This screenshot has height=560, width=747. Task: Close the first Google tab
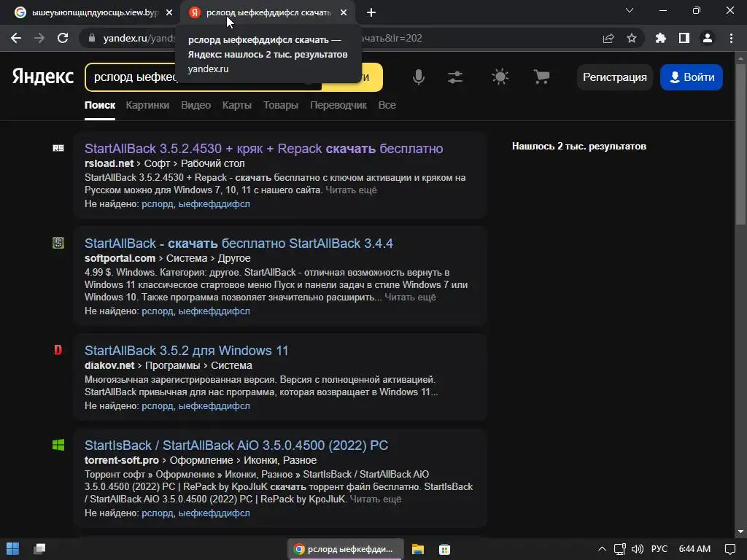pyautogui.click(x=169, y=12)
